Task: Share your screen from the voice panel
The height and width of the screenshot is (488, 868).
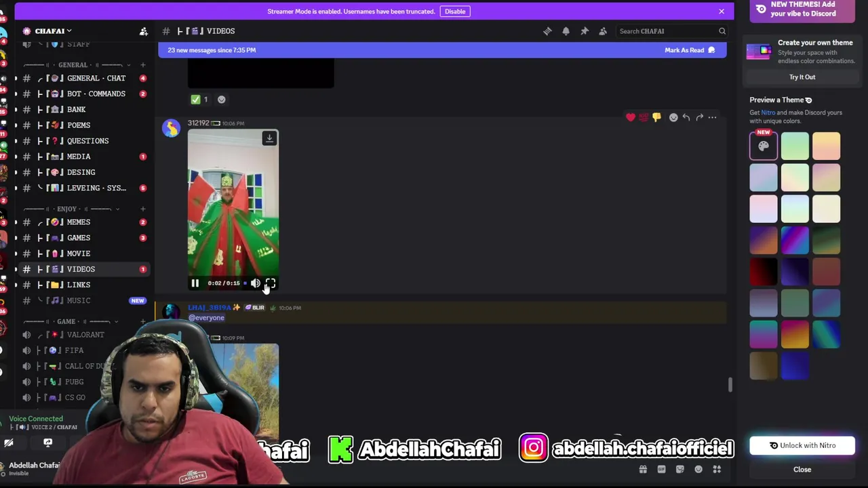Action: click(47, 443)
